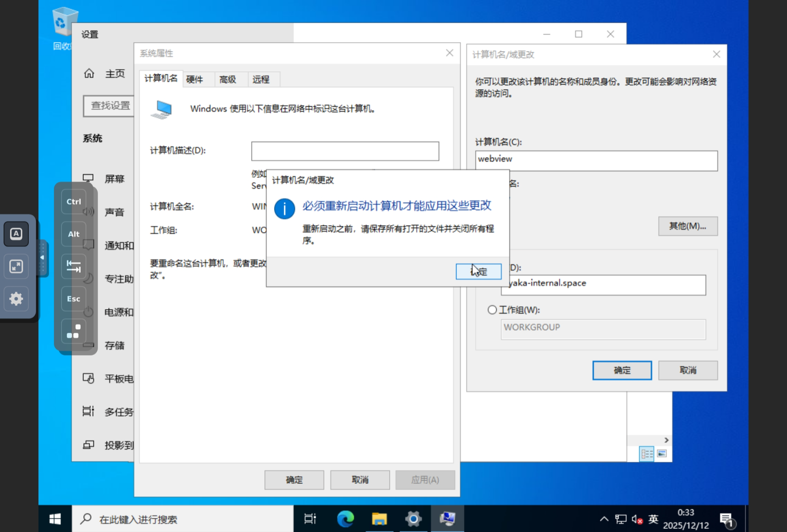Switch to the 远程 tab

pos(261,79)
